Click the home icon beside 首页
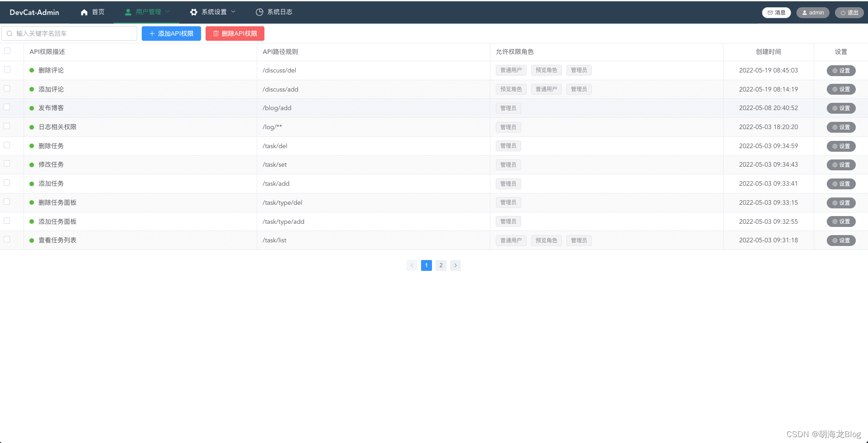Image resolution: width=868 pixels, height=443 pixels. (84, 12)
